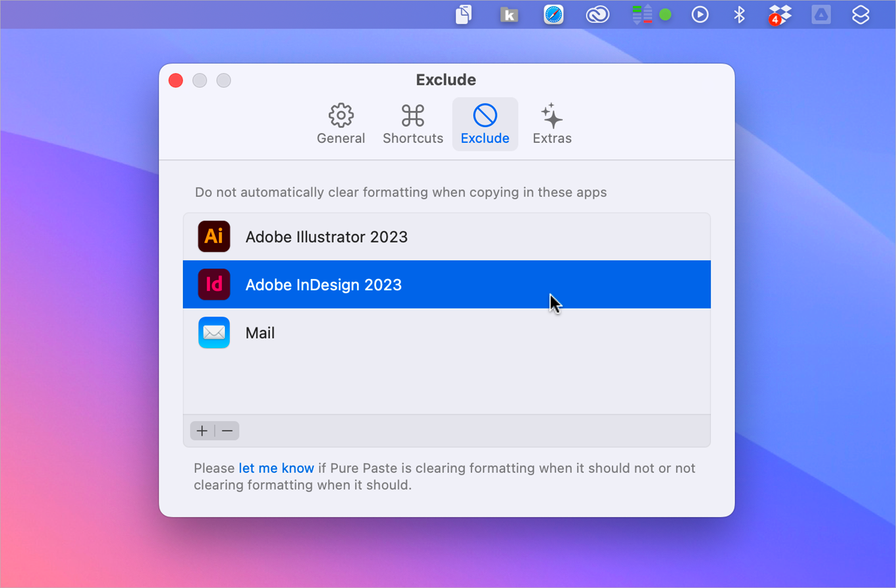Image resolution: width=896 pixels, height=588 pixels.
Task: Open the Shortcuts tab
Action: tap(413, 124)
